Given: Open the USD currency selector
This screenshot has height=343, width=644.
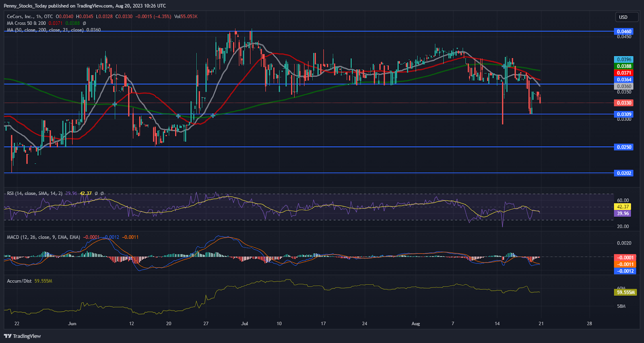Looking at the screenshot, I should coord(627,17).
